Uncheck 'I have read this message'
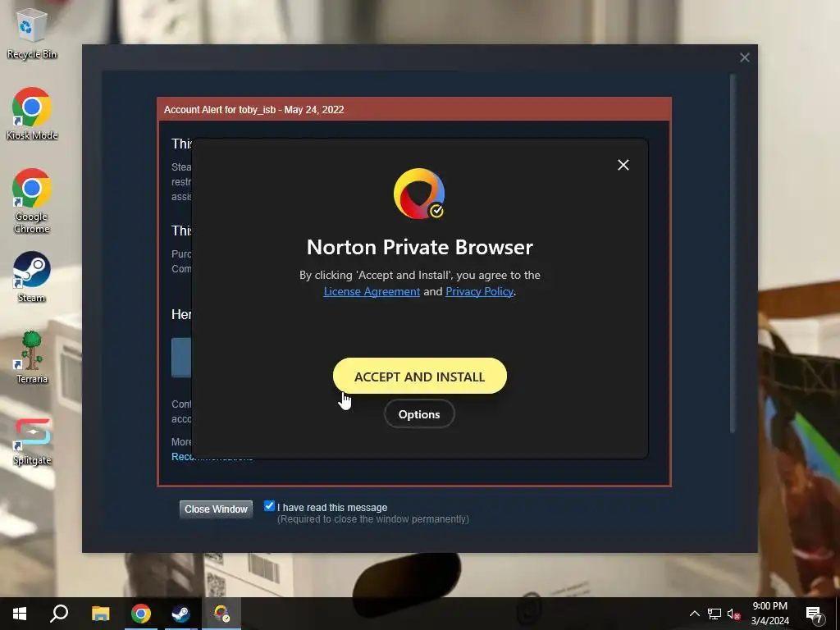 [x=269, y=506]
